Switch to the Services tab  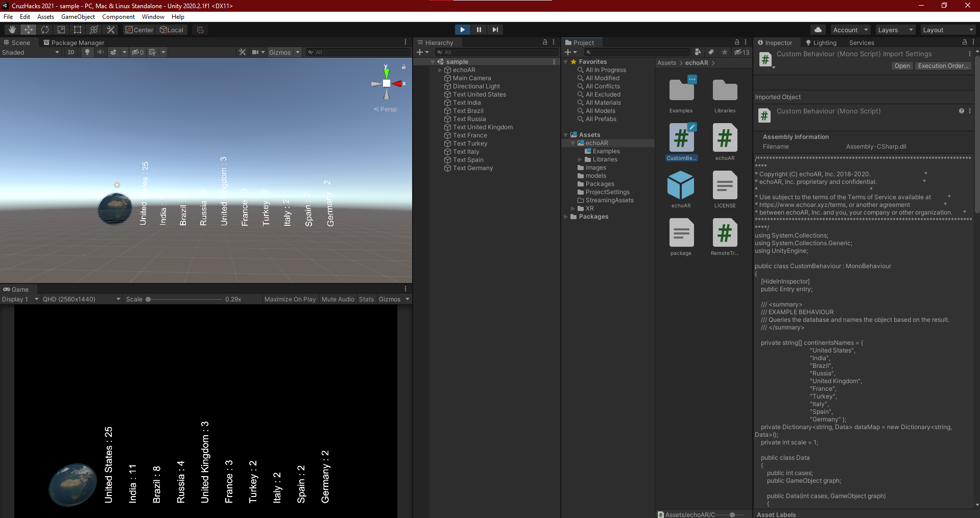(862, 43)
